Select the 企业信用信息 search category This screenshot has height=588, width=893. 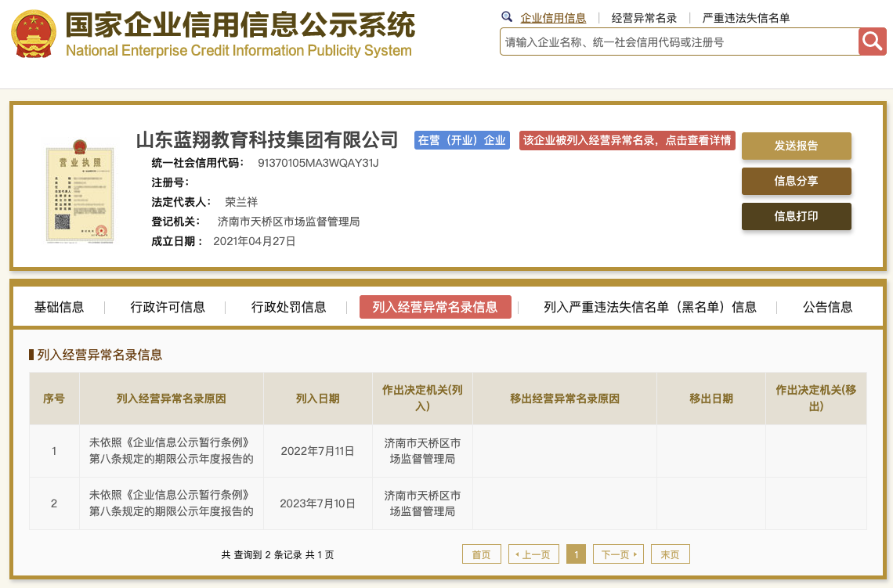coord(553,18)
